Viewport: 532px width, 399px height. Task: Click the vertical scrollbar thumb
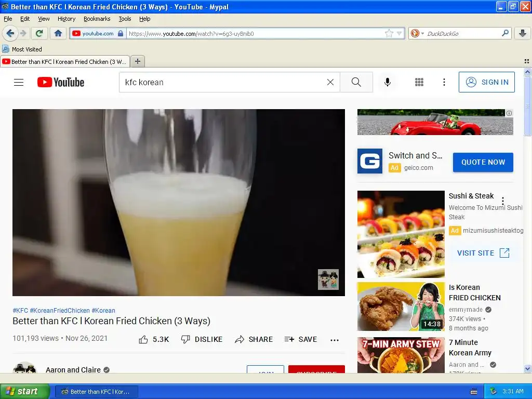(527, 106)
